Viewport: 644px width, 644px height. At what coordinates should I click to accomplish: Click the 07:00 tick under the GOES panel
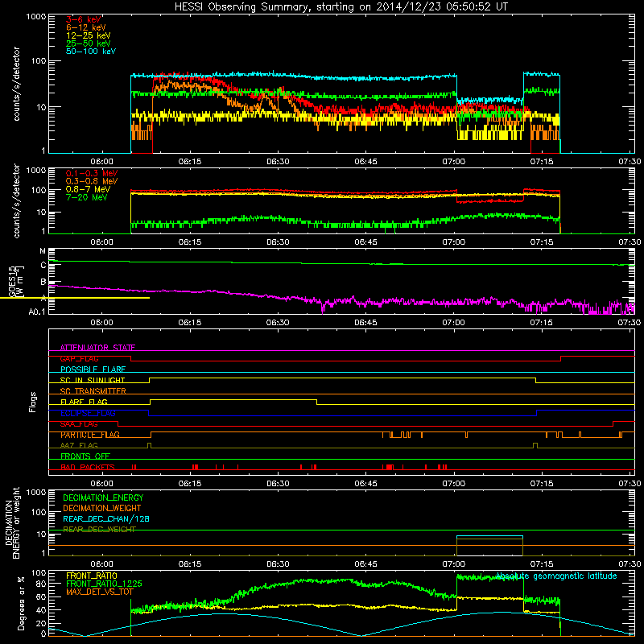tap(453, 323)
